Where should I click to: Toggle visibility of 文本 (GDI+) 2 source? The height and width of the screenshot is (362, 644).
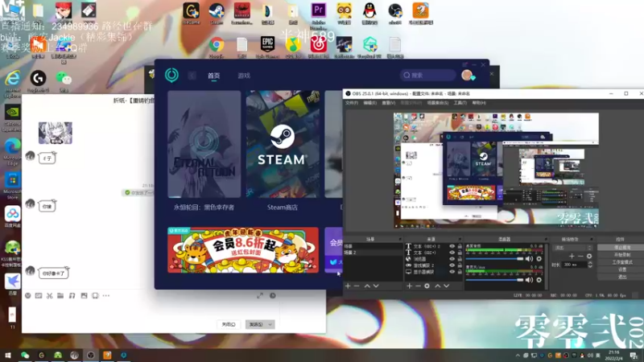click(x=452, y=246)
